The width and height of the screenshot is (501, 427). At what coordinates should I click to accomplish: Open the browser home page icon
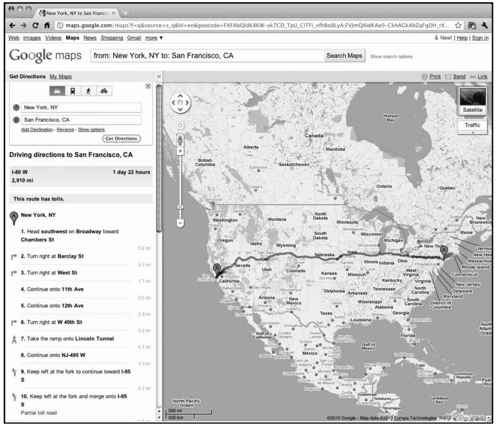click(x=47, y=25)
